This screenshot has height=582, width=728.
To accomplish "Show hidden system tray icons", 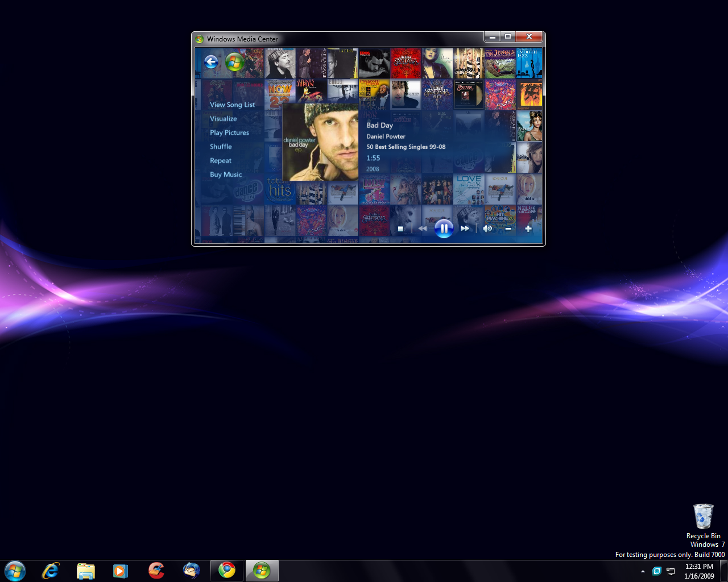I will [x=643, y=571].
